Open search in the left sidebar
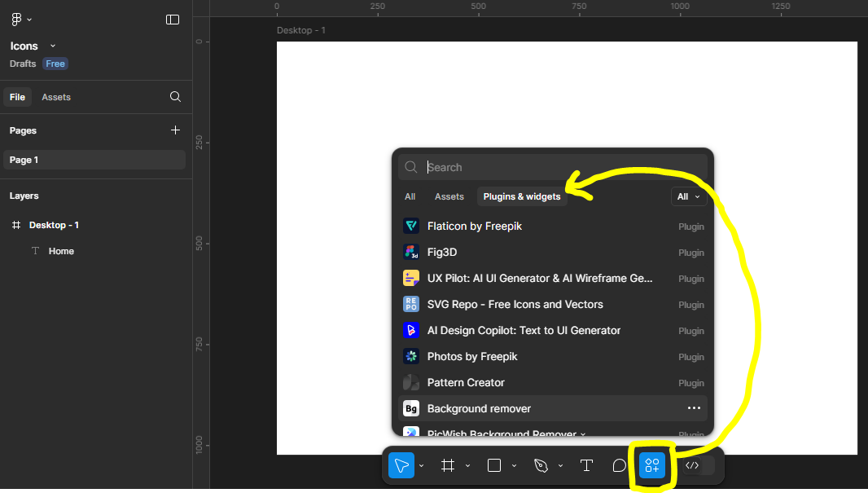868x493 pixels. (175, 96)
